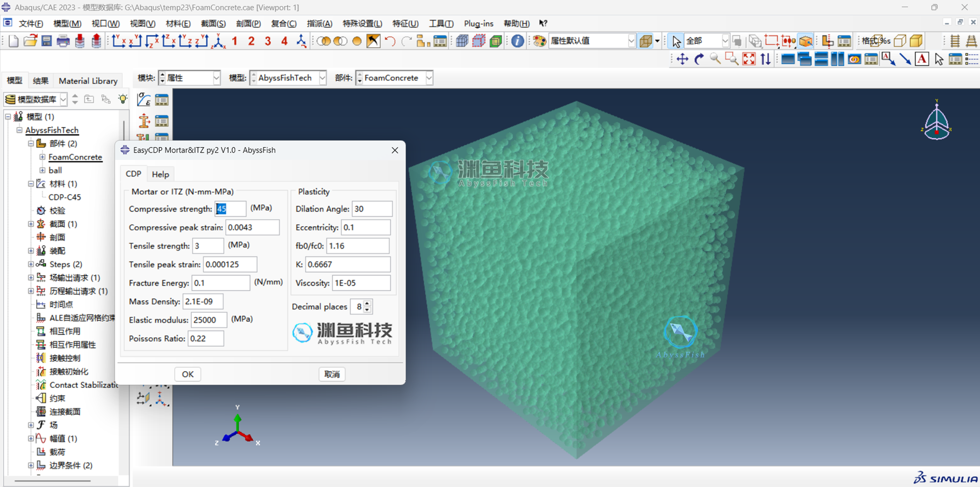980x487 pixels.
Task: Expand the FoamConcrete part node
Action: 43,157
